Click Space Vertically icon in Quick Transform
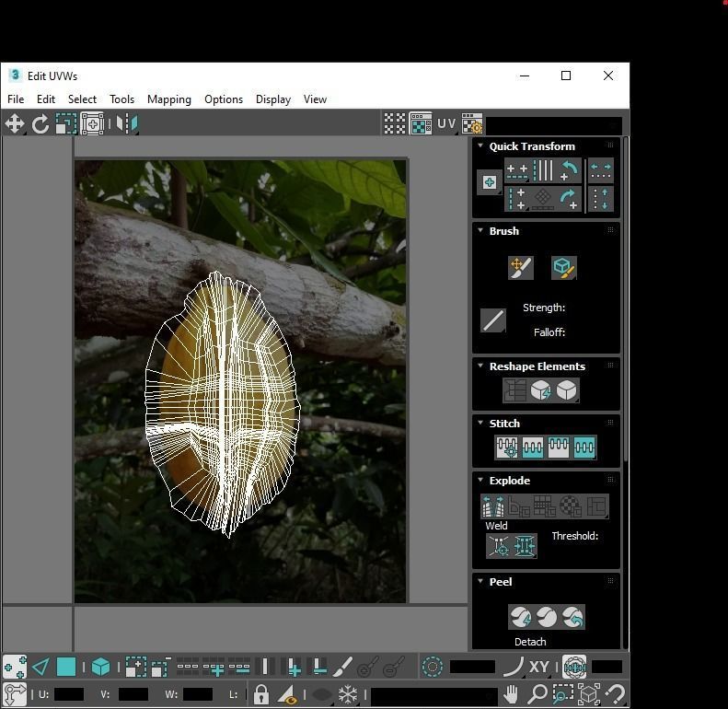Viewport: 728px width, 709px height. pos(601,199)
